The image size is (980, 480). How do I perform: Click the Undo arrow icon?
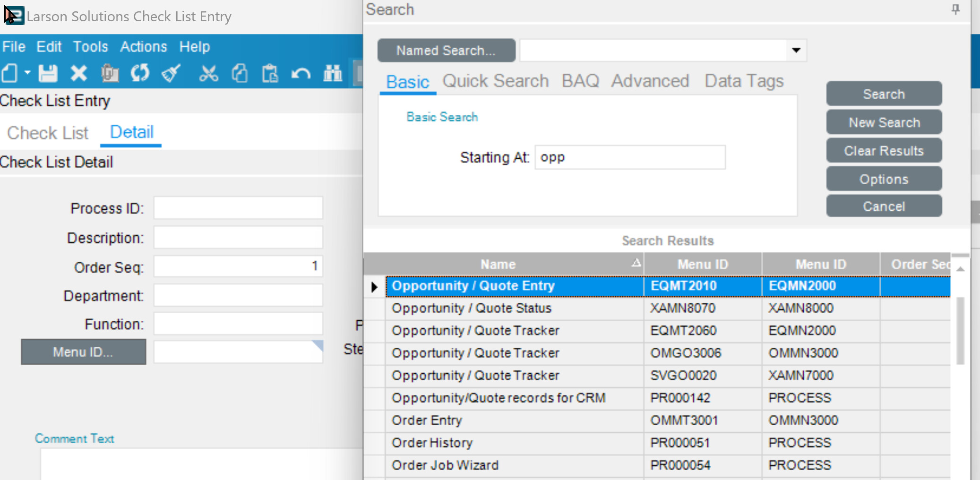click(301, 74)
